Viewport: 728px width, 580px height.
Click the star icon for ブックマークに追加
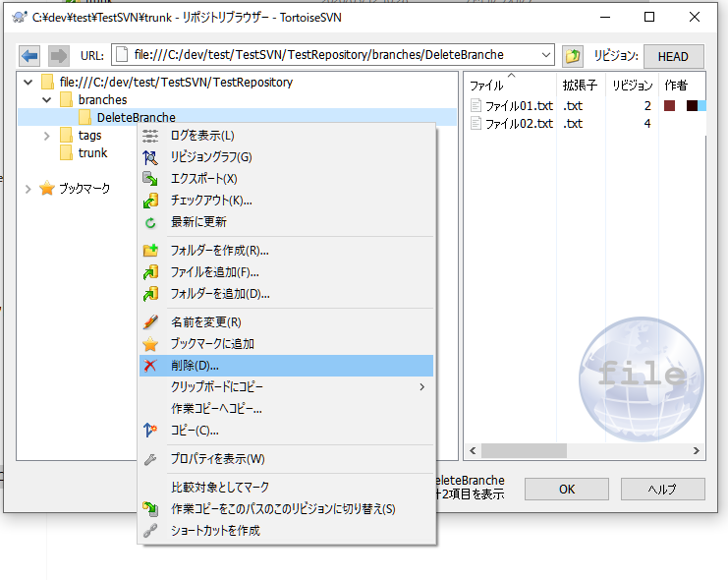point(150,344)
